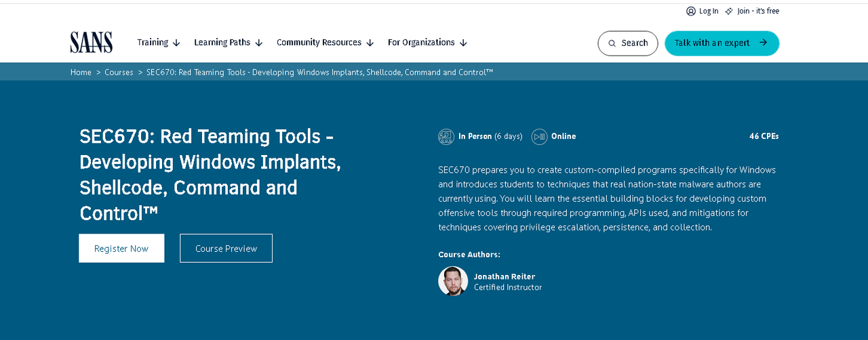Click the SEC670 course title heading
868x340 pixels.
click(210, 175)
